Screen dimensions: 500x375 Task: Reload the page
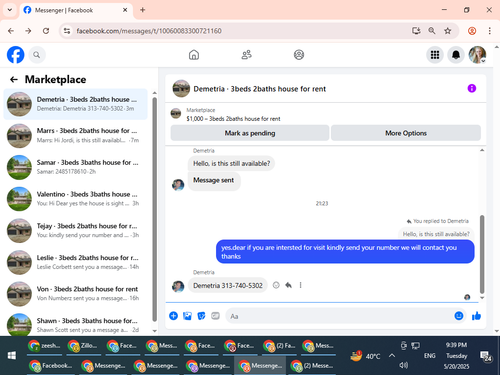click(x=46, y=31)
